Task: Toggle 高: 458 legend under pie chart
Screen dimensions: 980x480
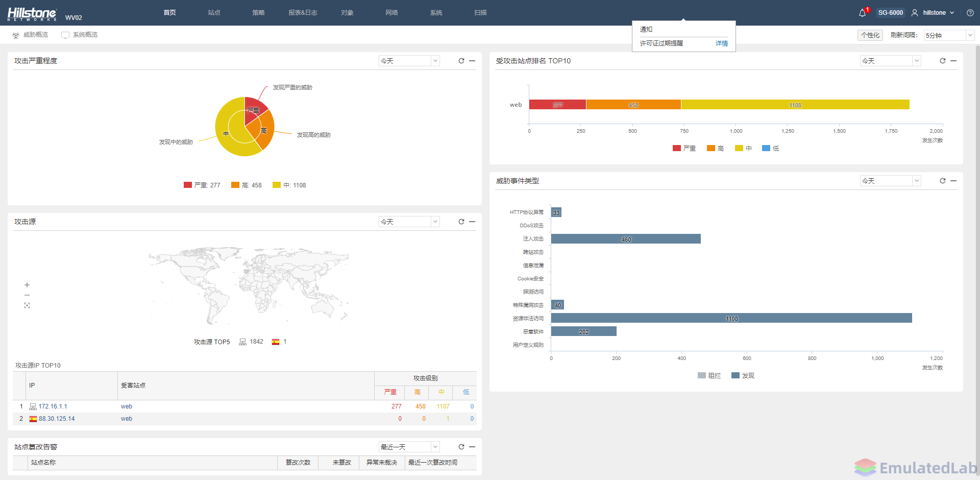Action: click(x=247, y=185)
